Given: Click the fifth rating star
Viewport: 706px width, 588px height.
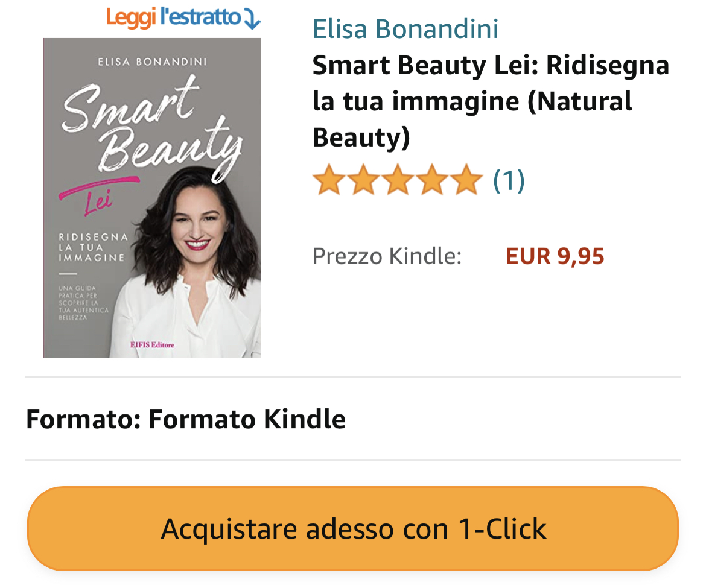Looking at the screenshot, I should [x=466, y=180].
